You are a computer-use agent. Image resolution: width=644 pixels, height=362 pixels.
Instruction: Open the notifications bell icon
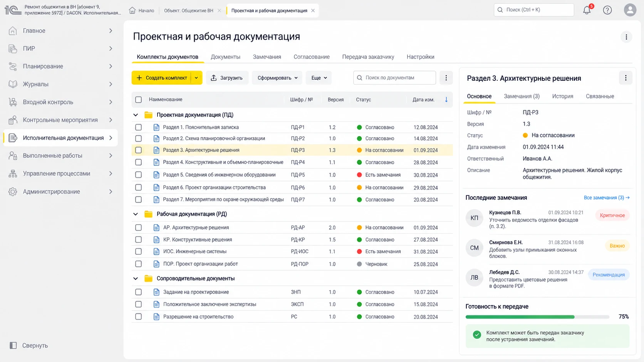coord(587,10)
